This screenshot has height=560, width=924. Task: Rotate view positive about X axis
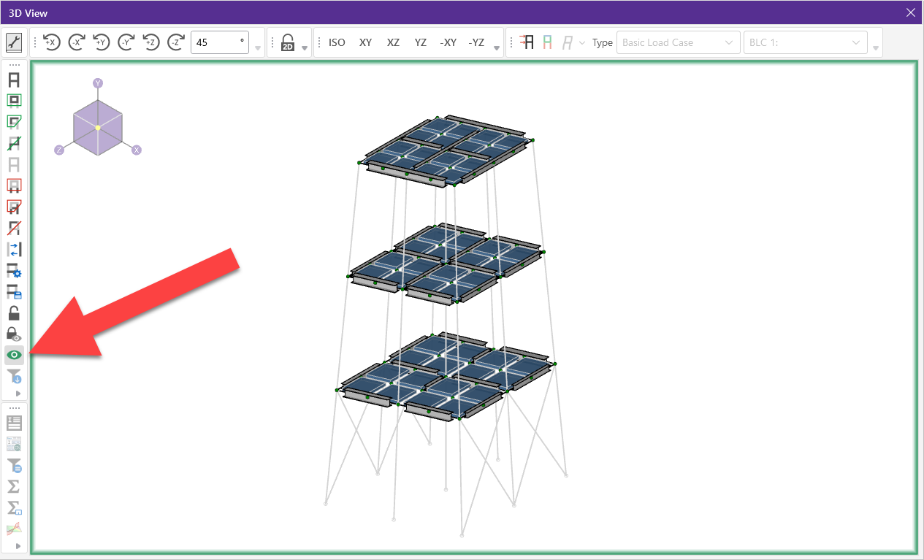pyautogui.click(x=51, y=42)
